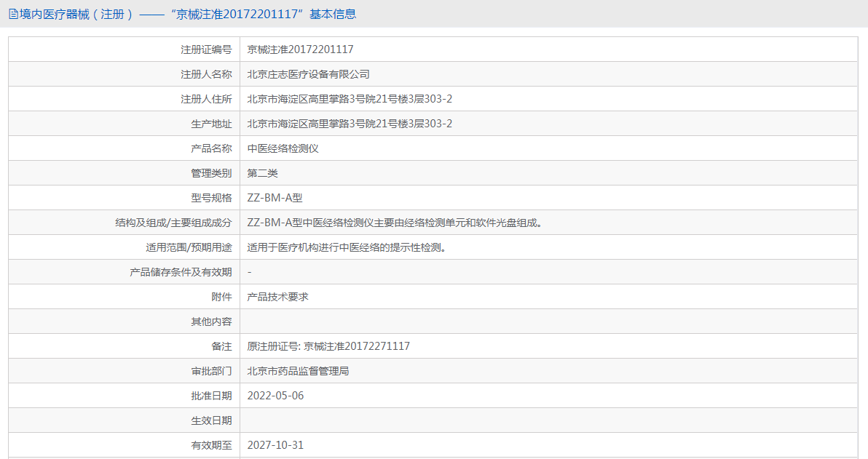Click the empty 其他内容 value cell

coord(546,322)
